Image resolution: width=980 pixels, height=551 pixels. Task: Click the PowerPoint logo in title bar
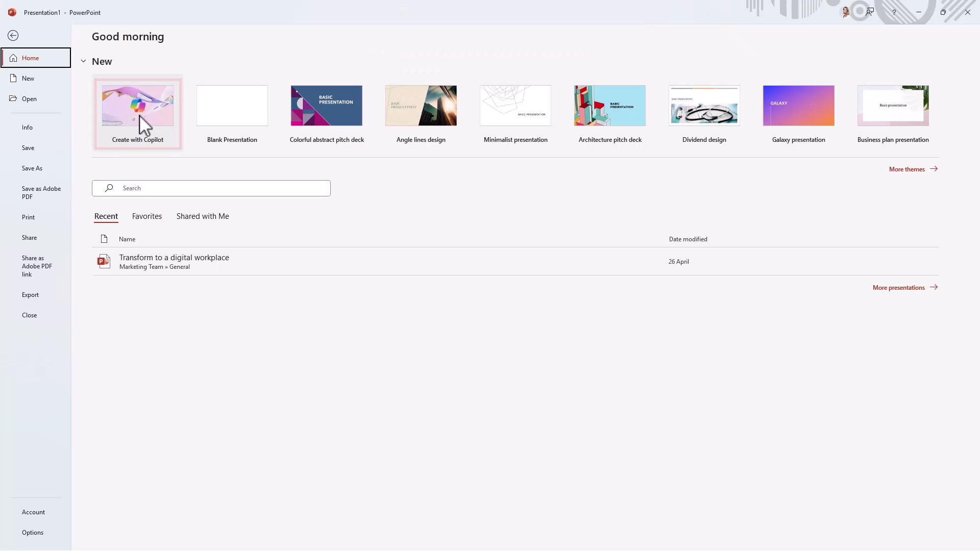click(12, 12)
